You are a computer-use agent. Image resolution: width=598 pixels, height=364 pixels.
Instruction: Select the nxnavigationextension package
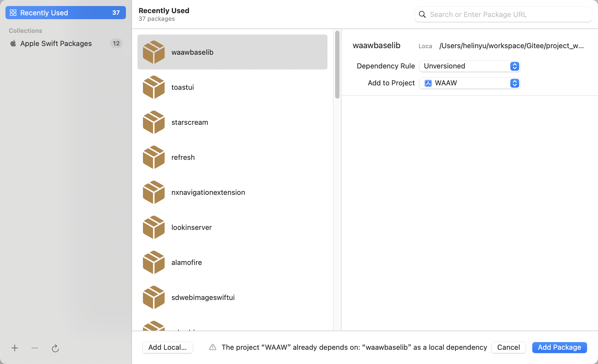232,192
